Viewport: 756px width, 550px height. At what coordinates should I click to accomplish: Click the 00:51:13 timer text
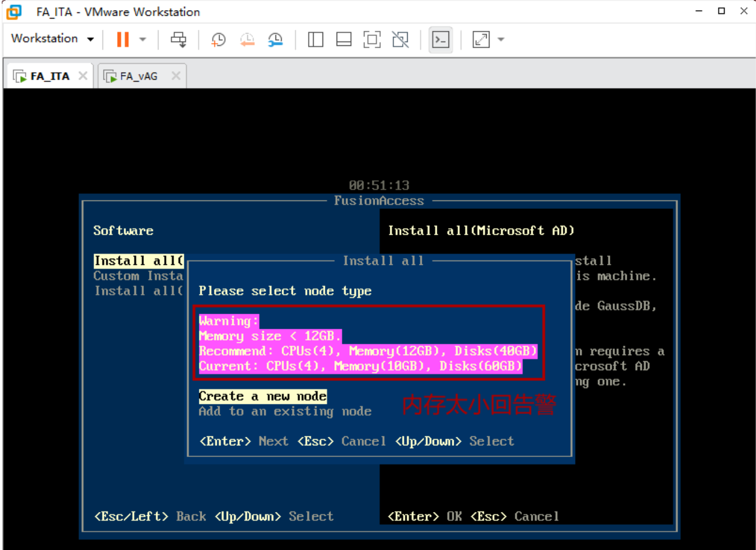(379, 185)
